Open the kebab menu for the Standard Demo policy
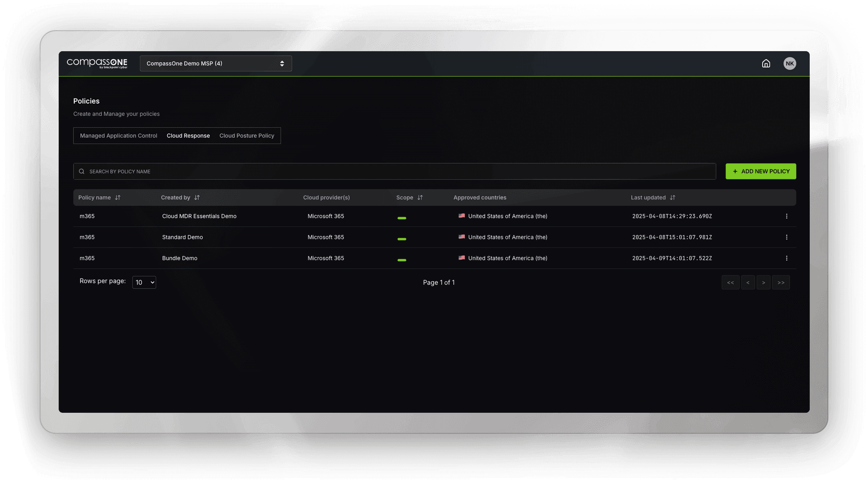The image size is (868, 483). click(787, 237)
